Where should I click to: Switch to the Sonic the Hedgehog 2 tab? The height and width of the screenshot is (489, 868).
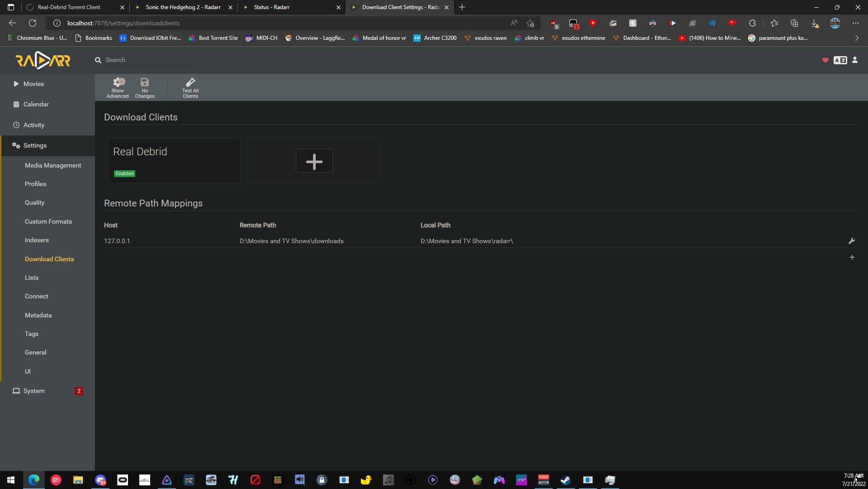(183, 7)
